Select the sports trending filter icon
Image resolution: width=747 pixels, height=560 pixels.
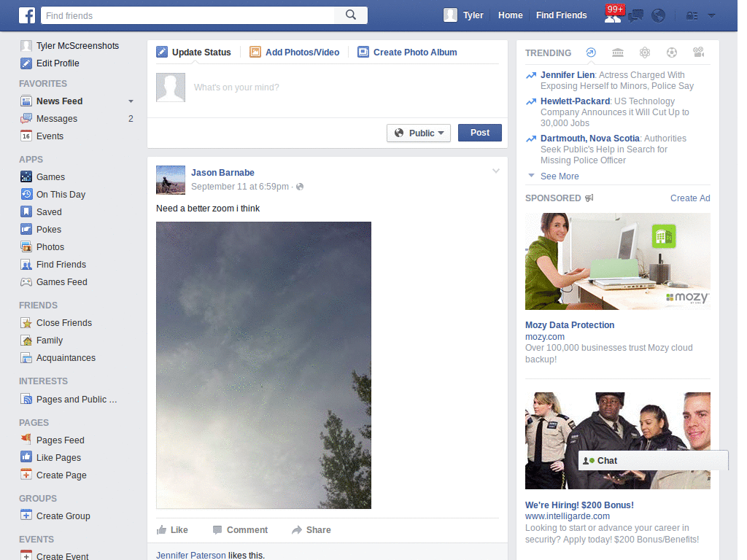pos(672,52)
